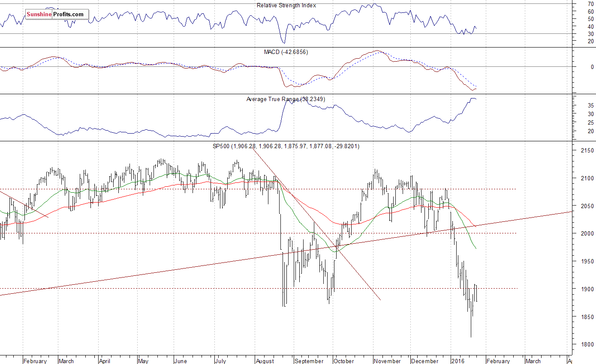Viewport: 596px width, 364px height.
Task: Select the Average True Range (38.2349) title
Action: (286, 99)
